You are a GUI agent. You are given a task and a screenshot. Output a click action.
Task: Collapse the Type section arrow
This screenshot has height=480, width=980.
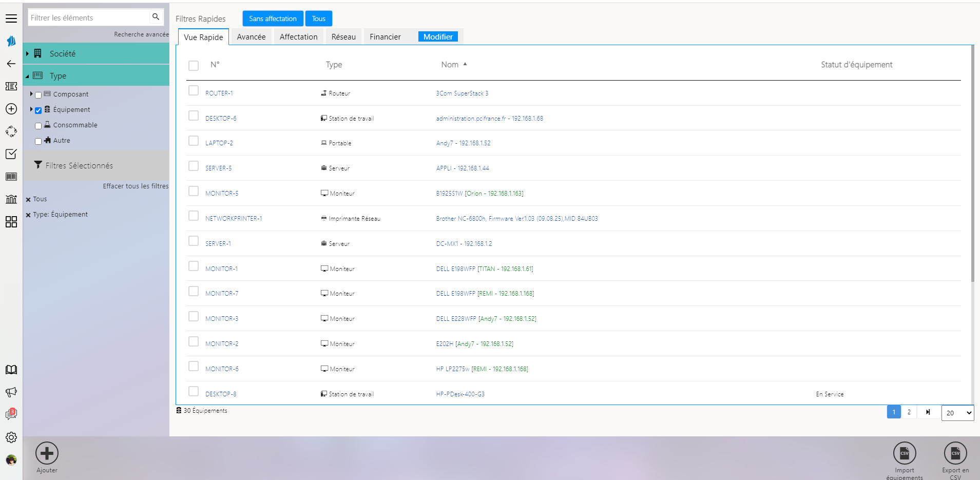[x=27, y=76]
